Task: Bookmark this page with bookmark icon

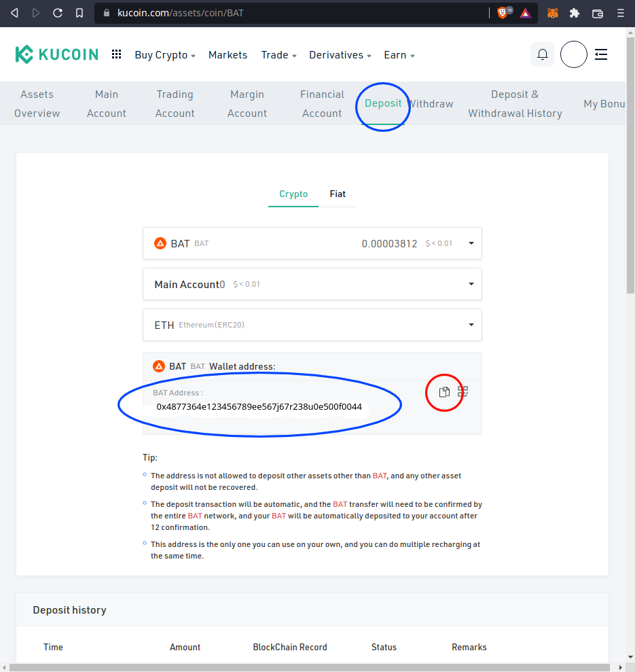Action: [x=79, y=14]
